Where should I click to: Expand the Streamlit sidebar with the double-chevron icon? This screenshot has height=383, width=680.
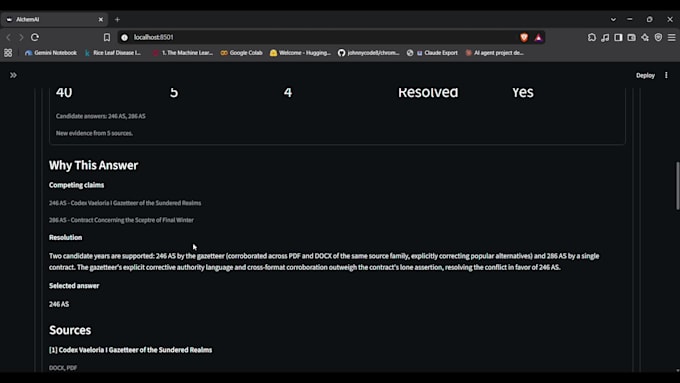(x=13, y=75)
